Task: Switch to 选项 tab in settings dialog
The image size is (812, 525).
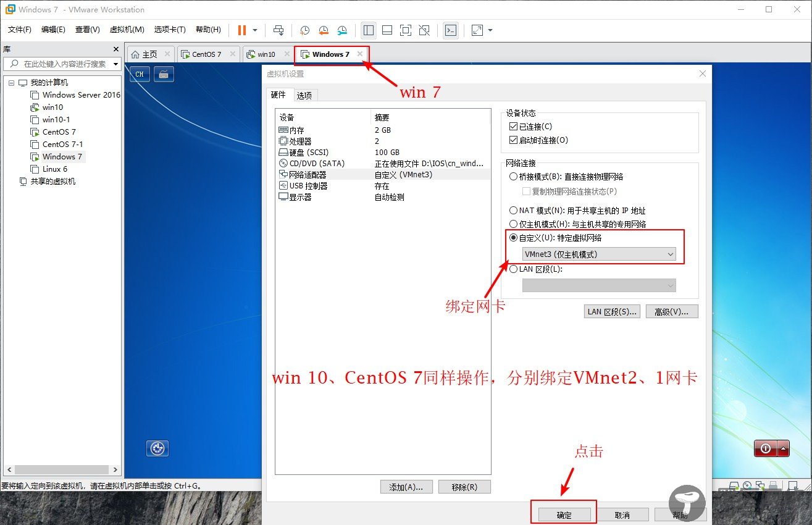Action: coord(304,95)
